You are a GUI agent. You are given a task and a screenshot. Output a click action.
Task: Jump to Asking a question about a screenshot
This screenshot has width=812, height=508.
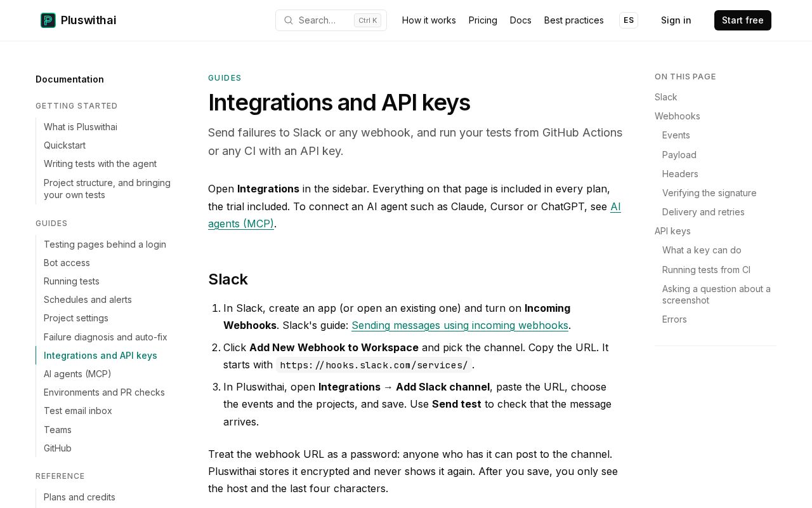coord(717,295)
